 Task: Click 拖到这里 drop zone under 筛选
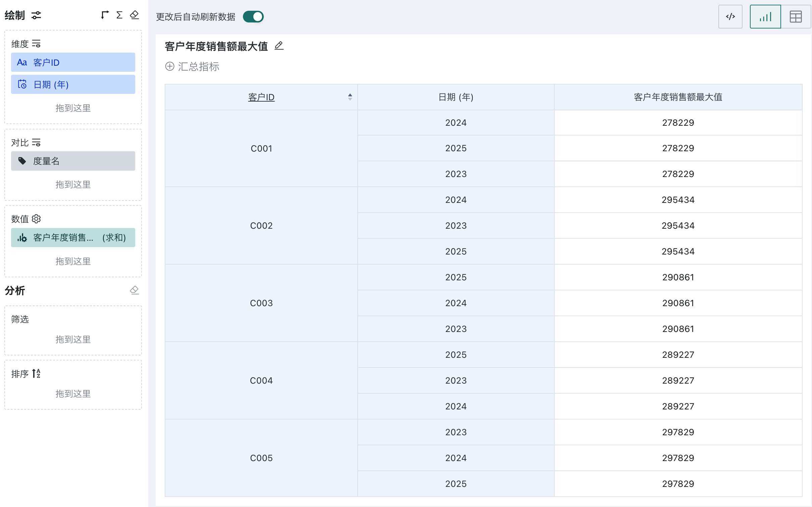pyautogui.click(x=73, y=339)
